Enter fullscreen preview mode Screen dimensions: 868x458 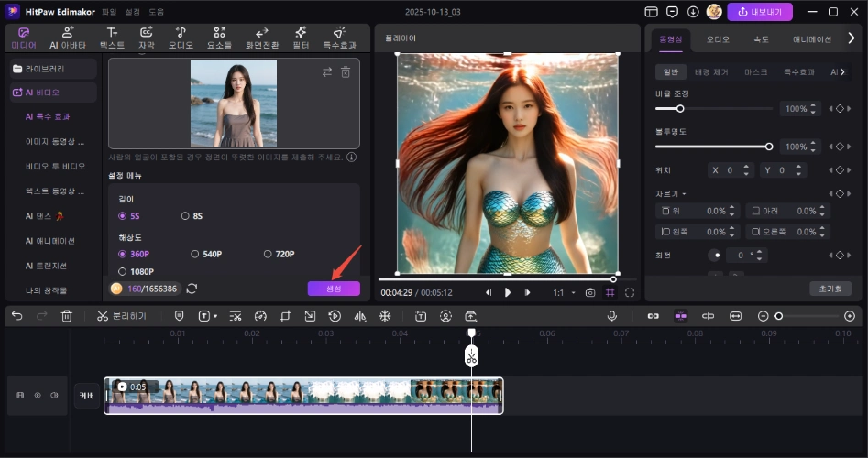[x=630, y=292]
